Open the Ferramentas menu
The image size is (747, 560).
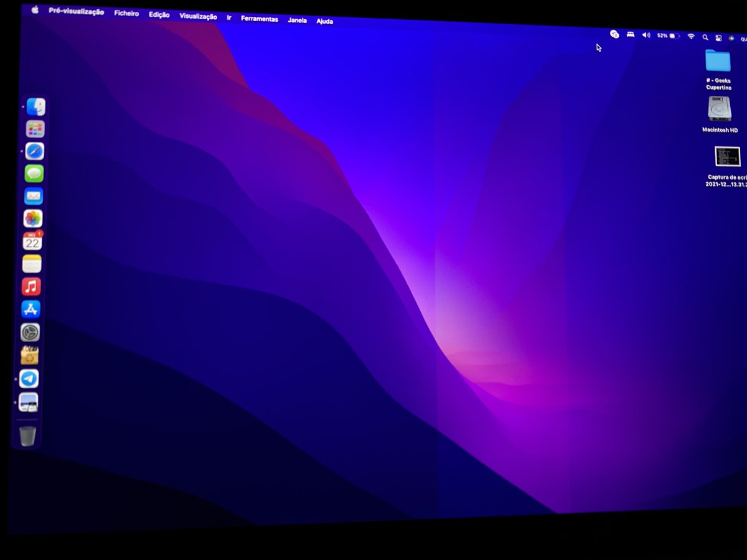(x=259, y=19)
